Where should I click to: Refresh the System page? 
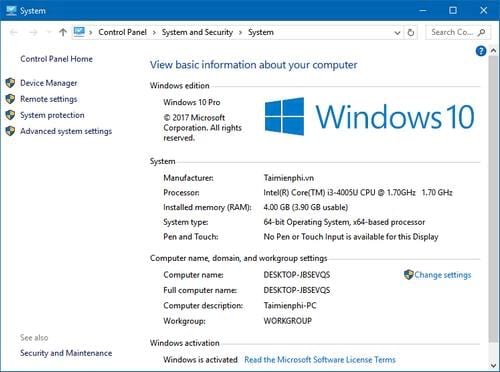click(411, 32)
